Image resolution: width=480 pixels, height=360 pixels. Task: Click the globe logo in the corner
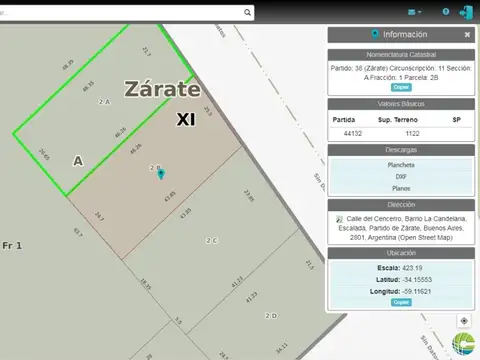pos(464,344)
